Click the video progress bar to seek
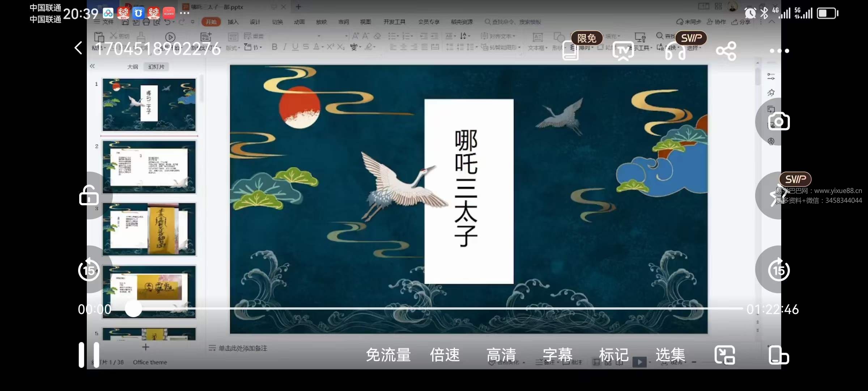The width and height of the screenshot is (868, 391). [434, 309]
